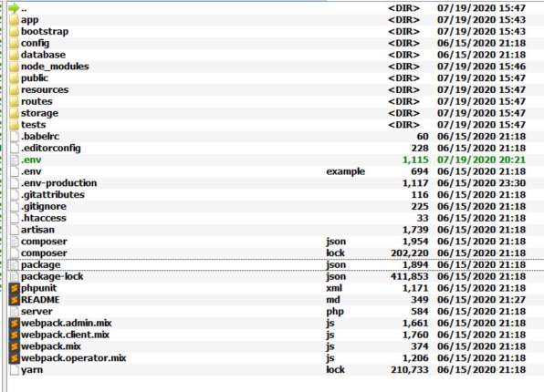The height and width of the screenshot is (392, 544).
Task: Click the file icon beside package-lock
Action: click(x=15, y=276)
